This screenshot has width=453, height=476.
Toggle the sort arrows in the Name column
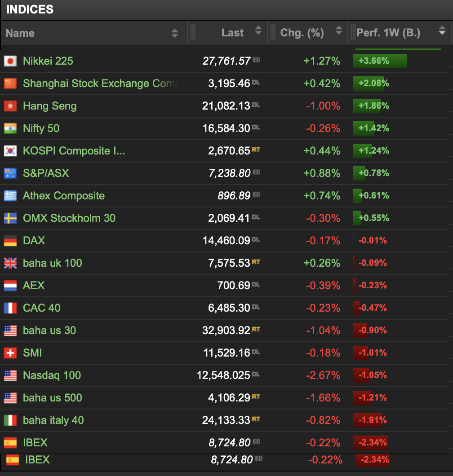175,33
